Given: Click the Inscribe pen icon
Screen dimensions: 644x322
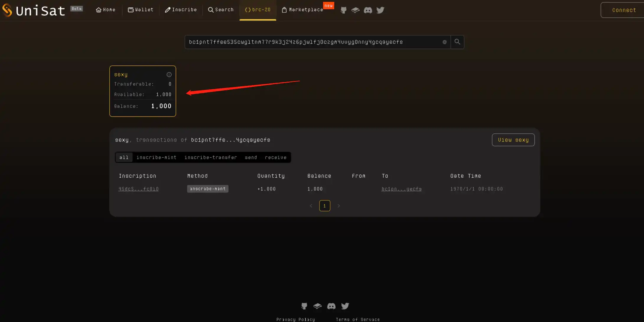Looking at the screenshot, I should pyautogui.click(x=167, y=9).
